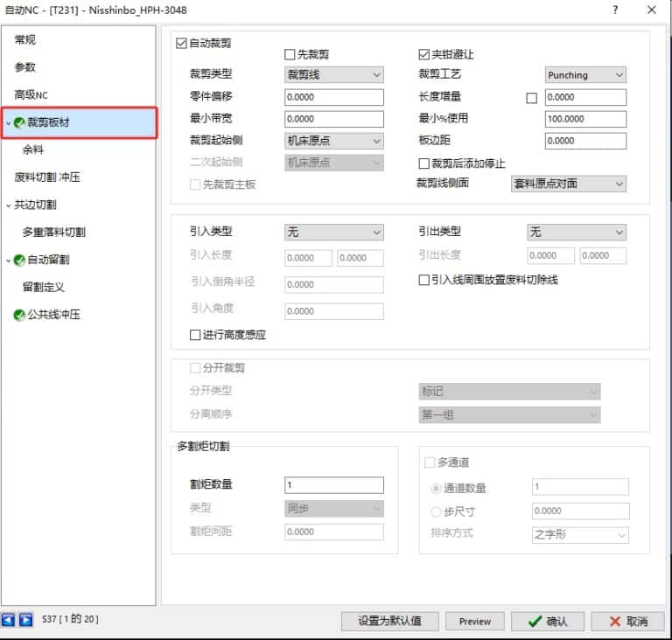
Task: Open the 裁剪类型 dropdown
Action: pyautogui.click(x=334, y=75)
